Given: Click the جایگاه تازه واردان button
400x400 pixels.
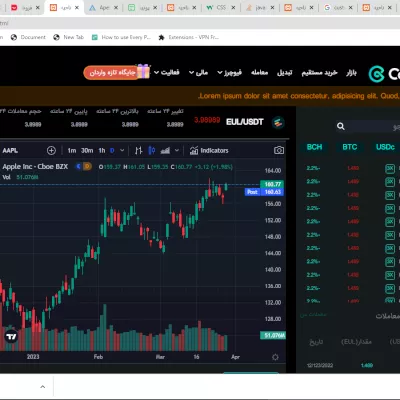Looking at the screenshot, I should [112, 72].
